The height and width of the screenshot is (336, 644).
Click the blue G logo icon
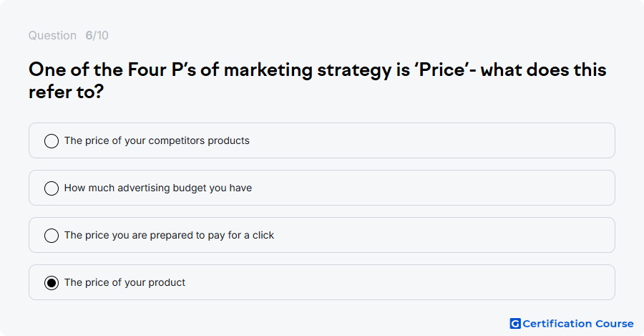515,324
